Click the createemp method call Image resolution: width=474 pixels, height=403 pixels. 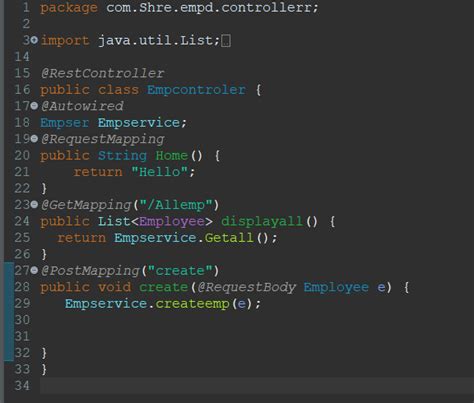[x=192, y=303]
